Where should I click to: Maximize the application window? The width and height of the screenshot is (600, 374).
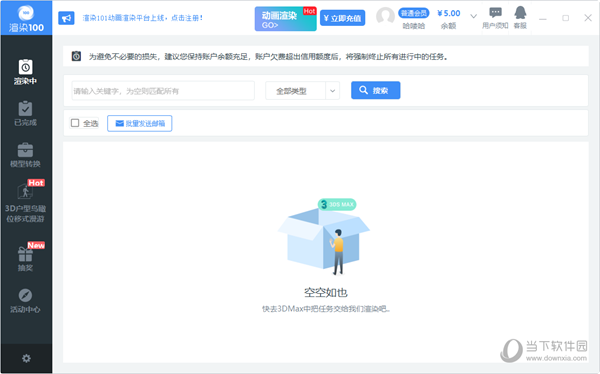566,18
